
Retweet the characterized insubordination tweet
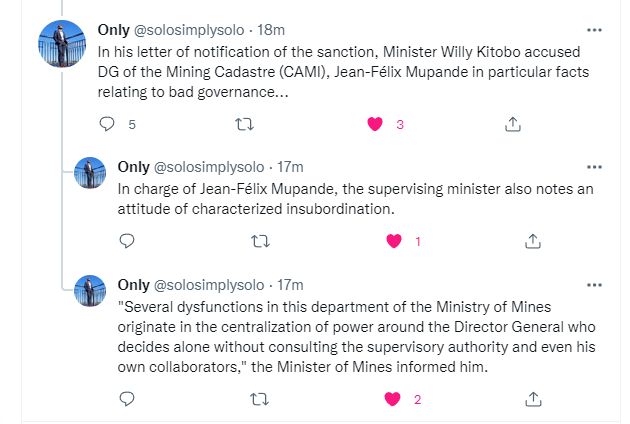tap(261, 241)
